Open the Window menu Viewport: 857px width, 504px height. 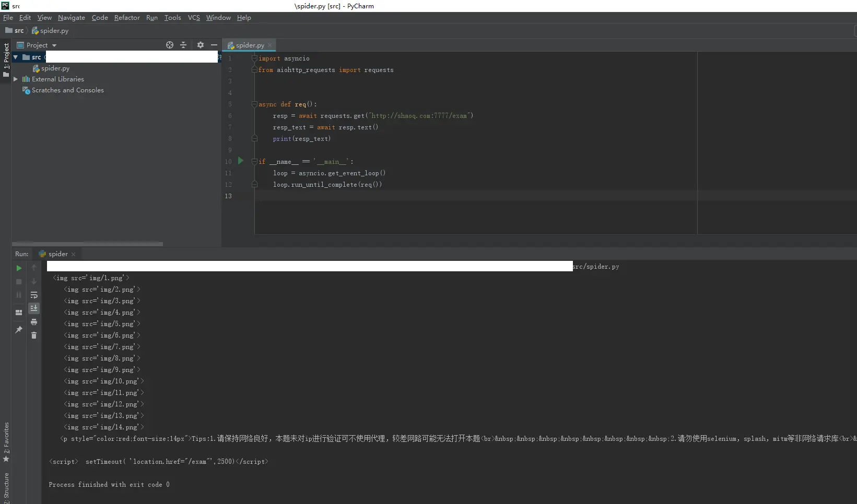[x=218, y=18]
